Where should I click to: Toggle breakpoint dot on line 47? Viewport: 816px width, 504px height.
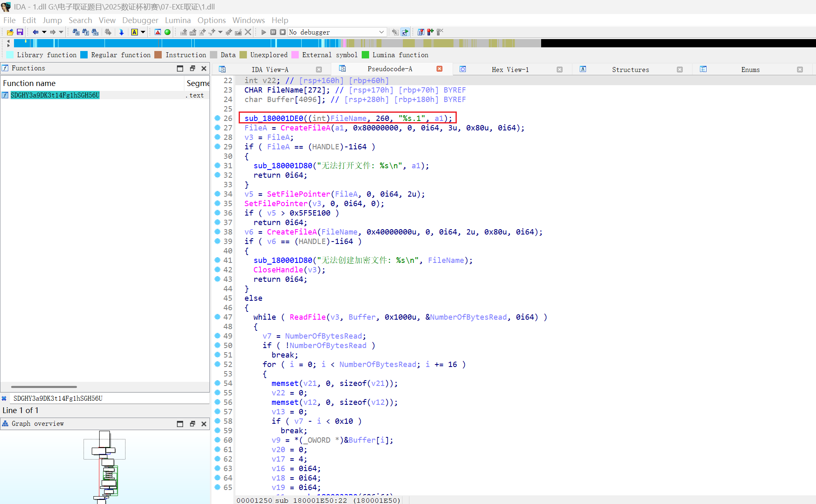[x=217, y=317]
